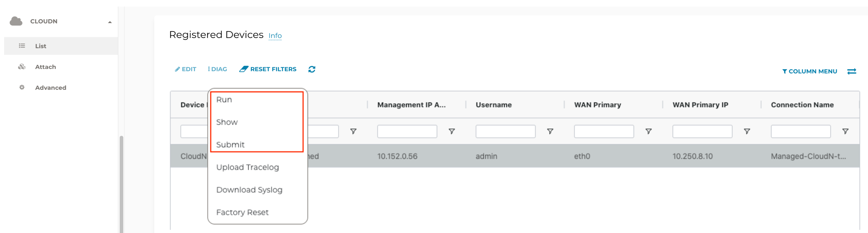Open the Column Menu
This screenshot has height=233, width=868.
(x=809, y=71)
